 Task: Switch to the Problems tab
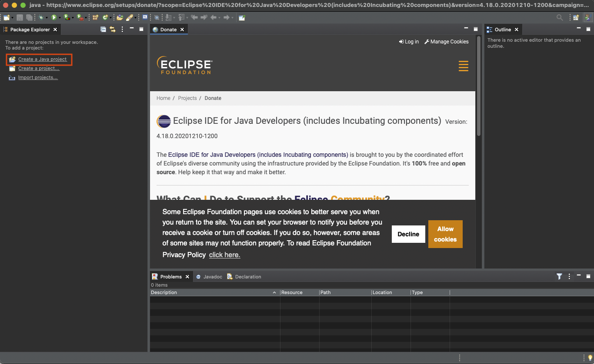(x=171, y=277)
